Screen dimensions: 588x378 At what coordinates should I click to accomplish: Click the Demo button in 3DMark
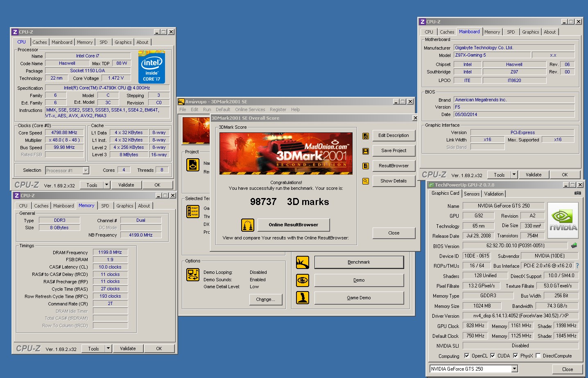[359, 280]
